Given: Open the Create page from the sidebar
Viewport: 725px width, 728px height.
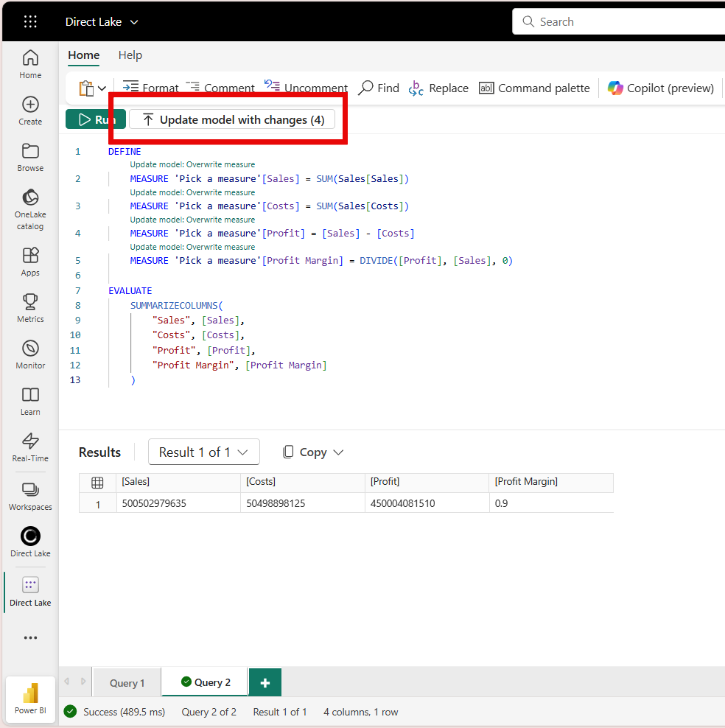Looking at the screenshot, I should click(x=30, y=111).
